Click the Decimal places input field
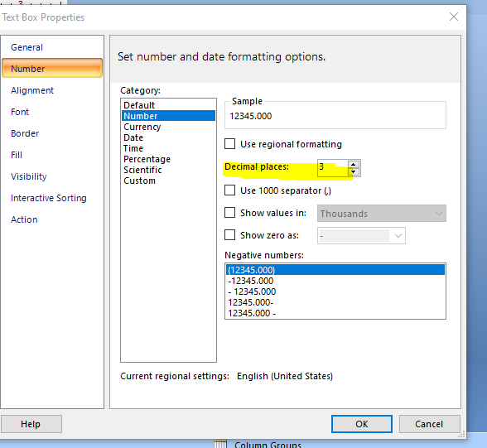The width and height of the screenshot is (487, 448). (x=332, y=168)
